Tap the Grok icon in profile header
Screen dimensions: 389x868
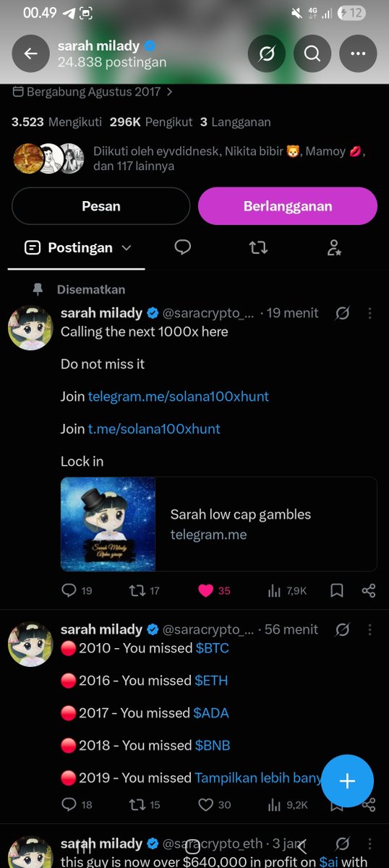pyautogui.click(x=267, y=54)
